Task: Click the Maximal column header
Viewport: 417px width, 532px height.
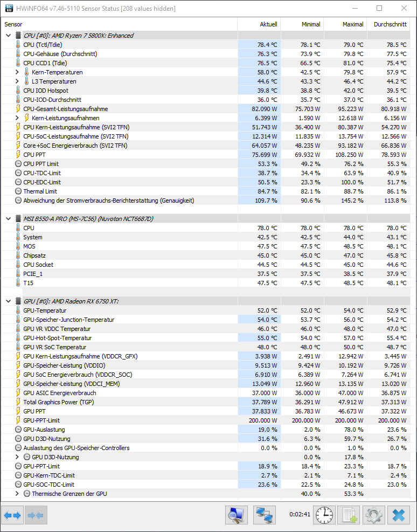Action: (x=345, y=24)
